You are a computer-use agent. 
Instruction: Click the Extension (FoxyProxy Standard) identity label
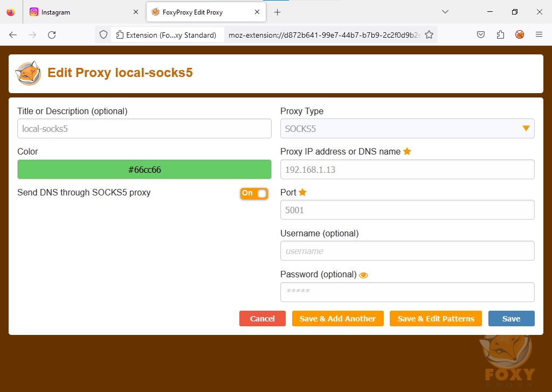point(167,35)
